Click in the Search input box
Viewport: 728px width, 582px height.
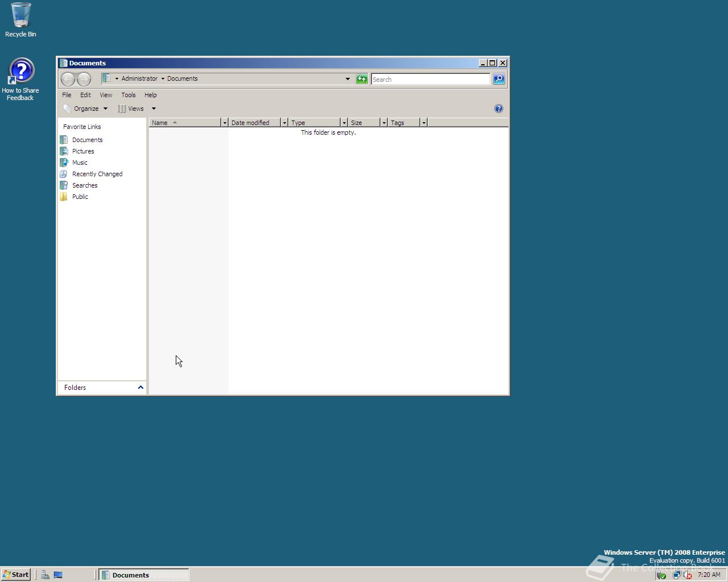click(x=431, y=80)
